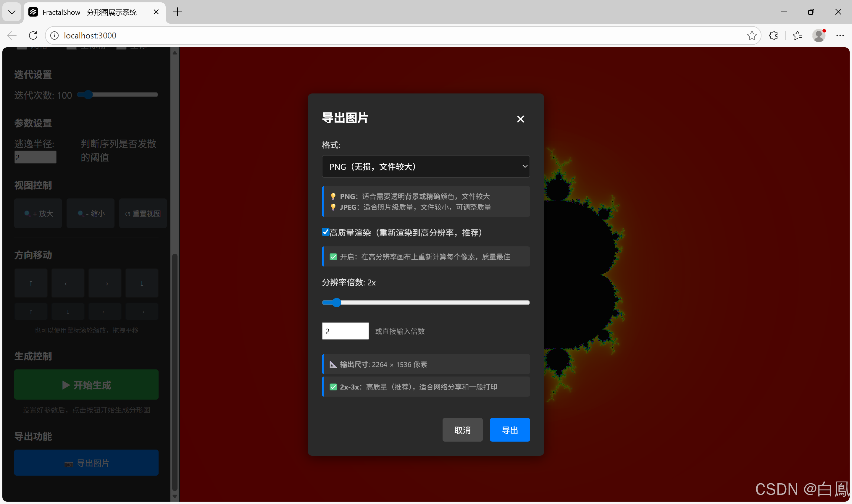Open the PNG format dropdown

(425, 167)
